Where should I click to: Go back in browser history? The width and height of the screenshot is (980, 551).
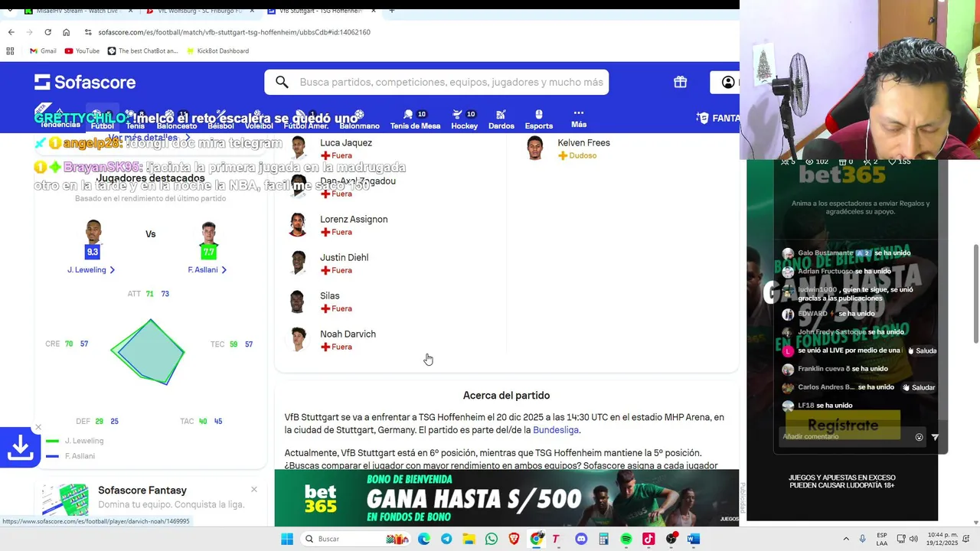[11, 32]
